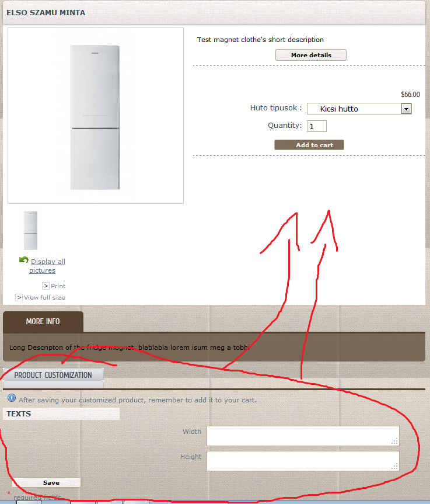Click into the Width text area
The width and height of the screenshot is (430, 504).
tap(303, 436)
